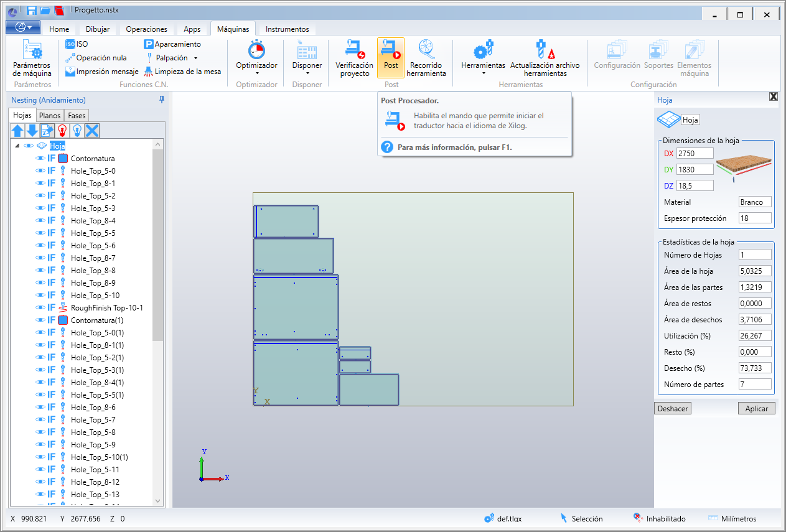Click Espesor protección field

(755, 218)
